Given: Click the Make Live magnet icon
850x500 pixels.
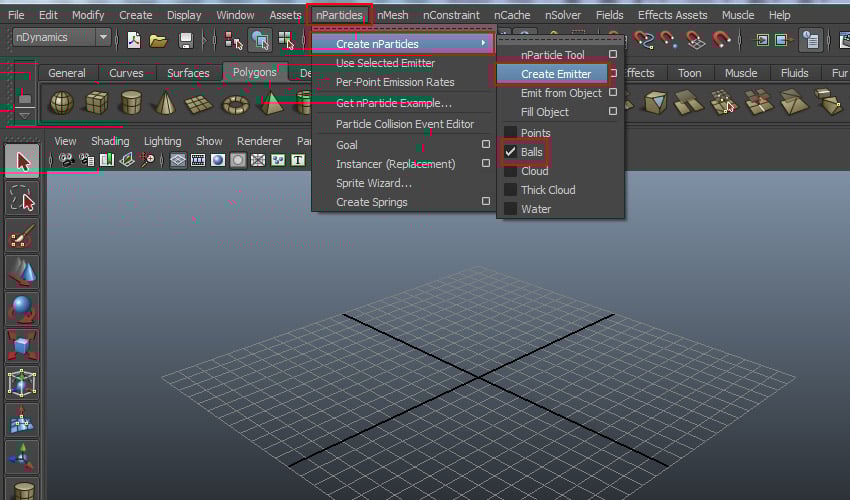Looking at the screenshot, I should pyautogui.click(x=721, y=40).
